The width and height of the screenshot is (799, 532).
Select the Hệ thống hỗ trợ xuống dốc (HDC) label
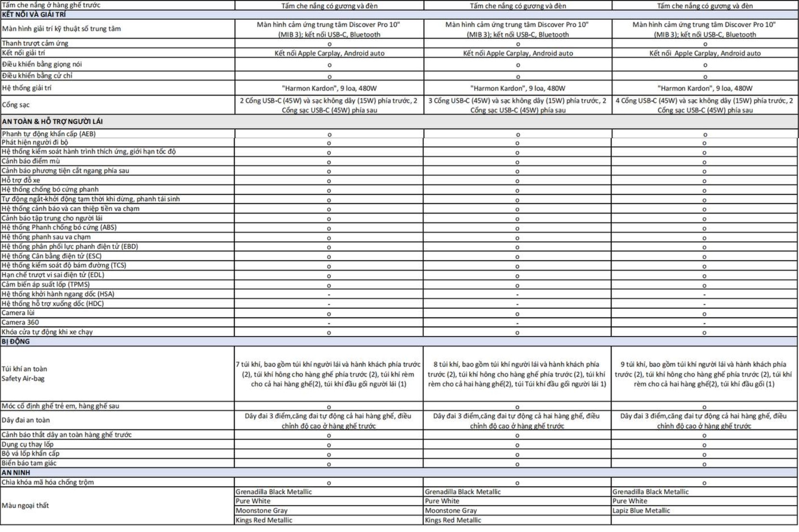click(52, 303)
